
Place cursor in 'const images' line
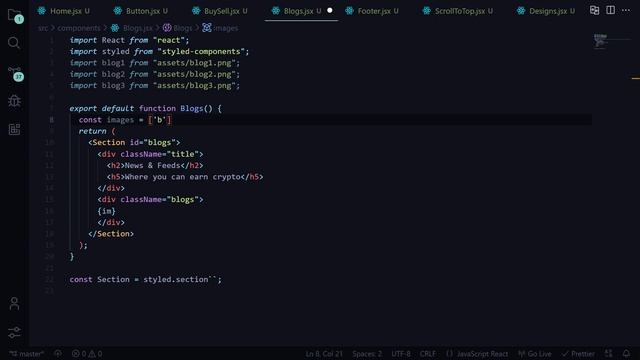125,120
